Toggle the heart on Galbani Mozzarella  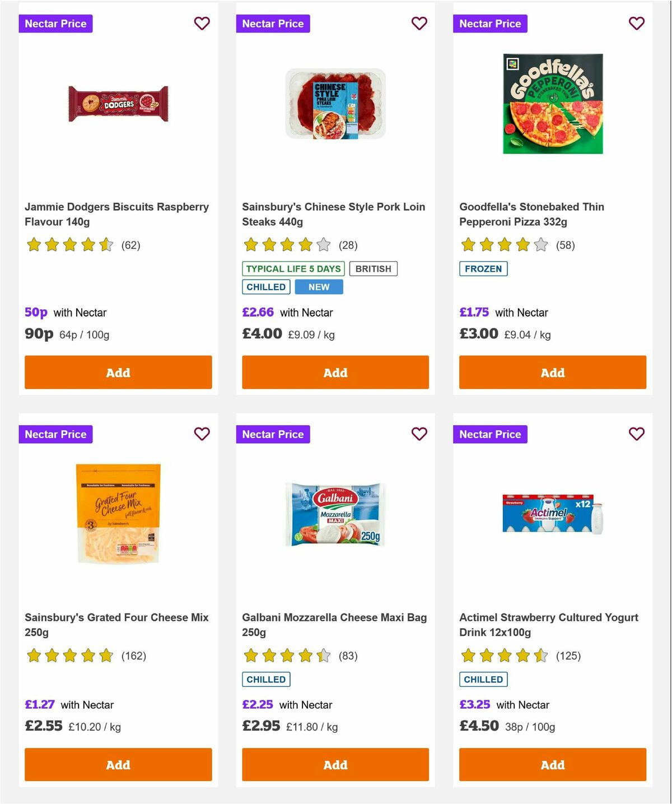(x=419, y=434)
